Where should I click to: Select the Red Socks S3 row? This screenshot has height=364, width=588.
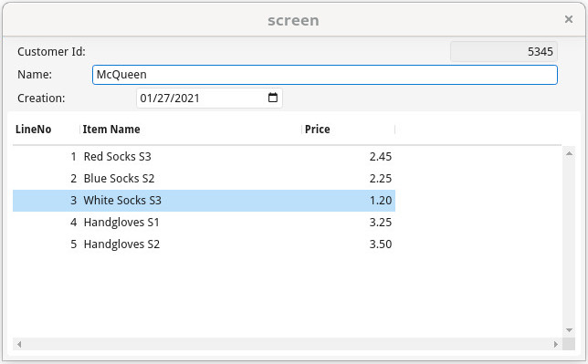pos(204,157)
